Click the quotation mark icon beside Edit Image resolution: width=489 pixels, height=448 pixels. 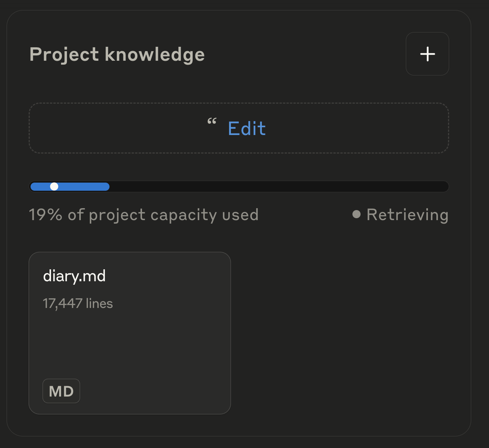(x=212, y=122)
